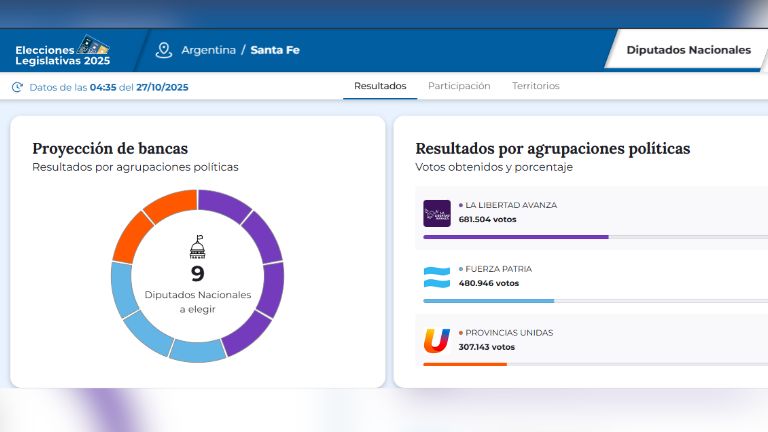
Task: Open the Santa Fe breadcrumb entry
Action: tap(275, 50)
